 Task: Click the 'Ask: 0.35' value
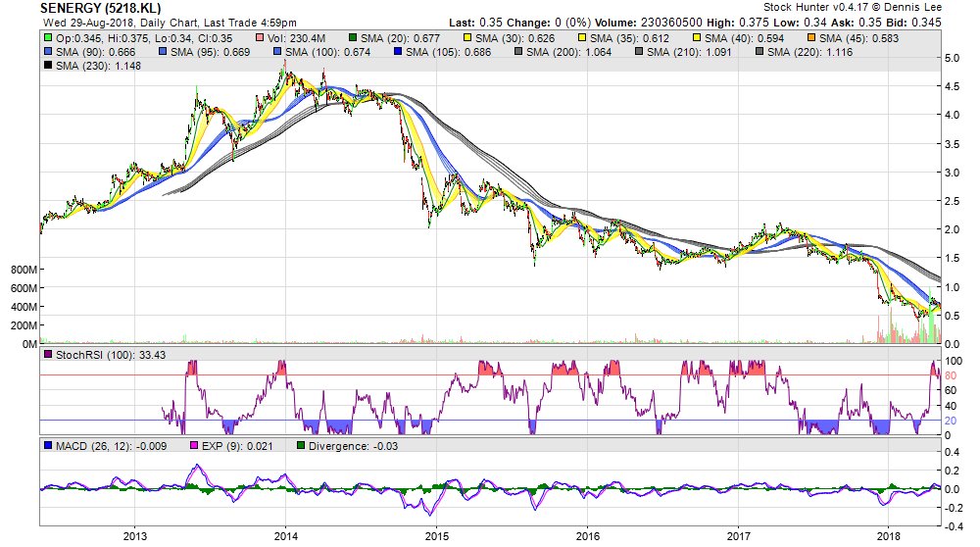click(x=856, y=23)
